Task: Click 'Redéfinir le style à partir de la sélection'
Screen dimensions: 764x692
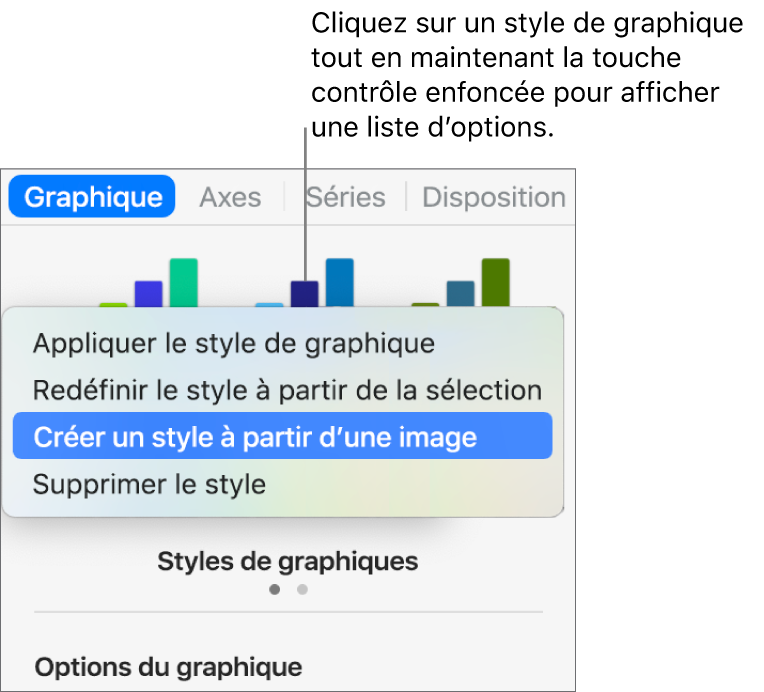Action: click(x=287, y=390)
